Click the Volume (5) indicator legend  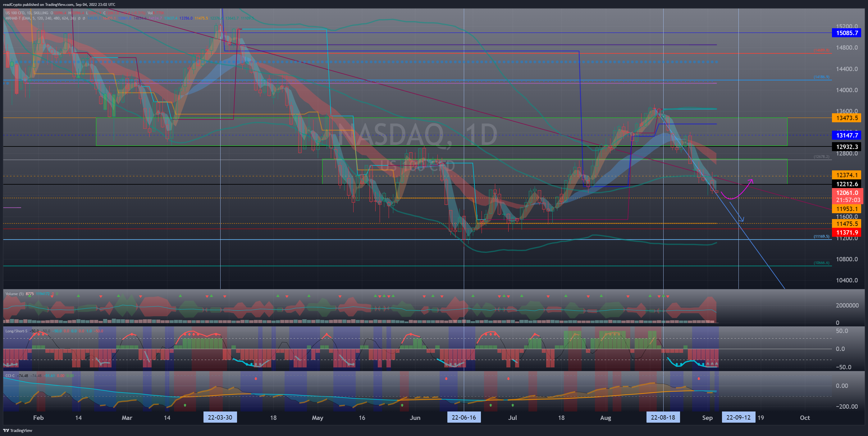[15, 294]
